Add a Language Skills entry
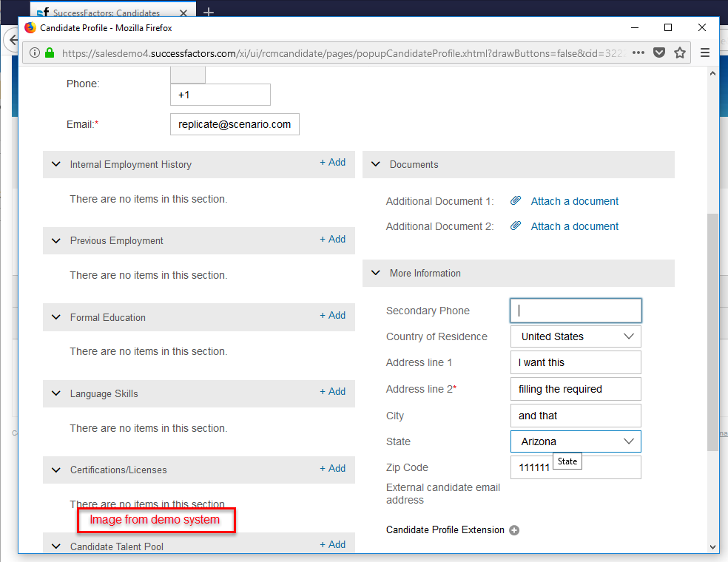This screenshot has width=728, height=562. 332,392
